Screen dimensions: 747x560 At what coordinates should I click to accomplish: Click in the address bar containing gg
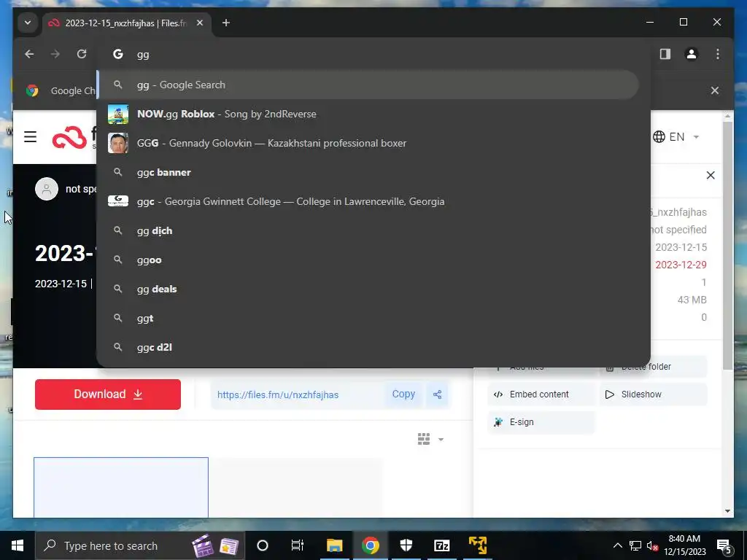371,54
